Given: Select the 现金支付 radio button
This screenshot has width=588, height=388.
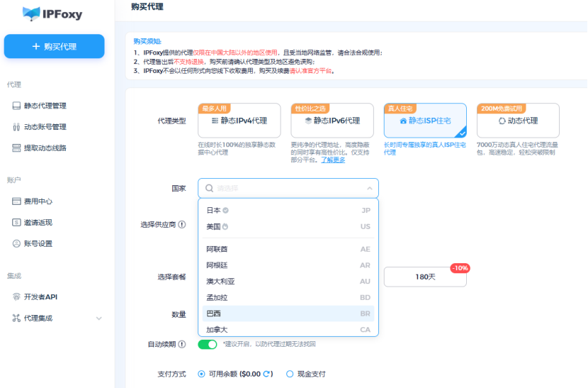Looking at the screenshot, I should coord(290,374).
